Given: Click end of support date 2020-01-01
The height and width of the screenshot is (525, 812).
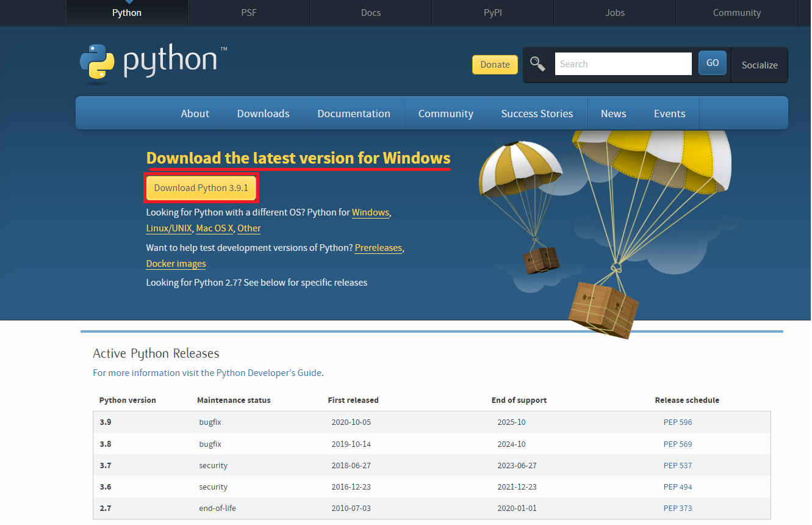Looking at the screenshot, I should pos(517,509).
